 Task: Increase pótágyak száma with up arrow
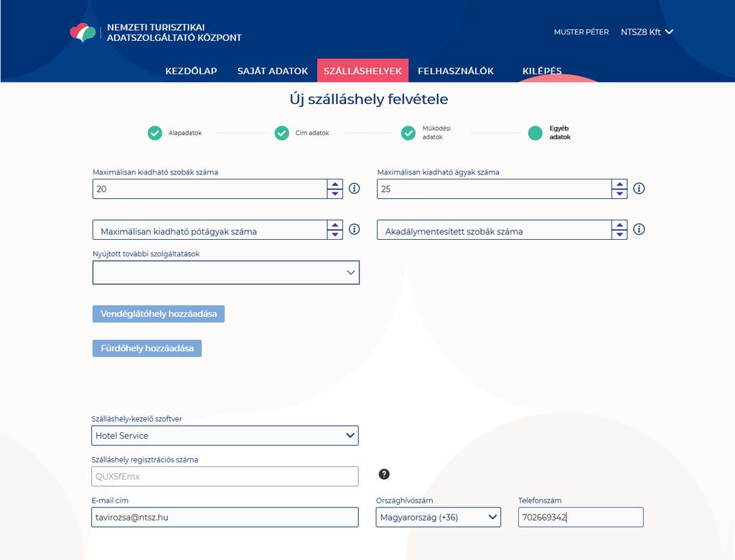[x=334, y=225]
